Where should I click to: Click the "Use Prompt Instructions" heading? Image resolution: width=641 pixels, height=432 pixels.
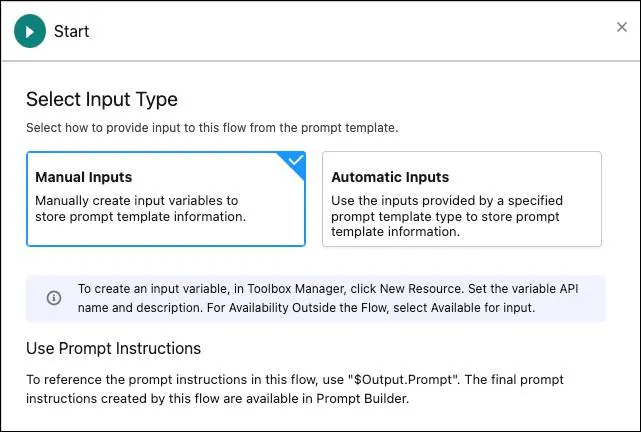(114, 348)
